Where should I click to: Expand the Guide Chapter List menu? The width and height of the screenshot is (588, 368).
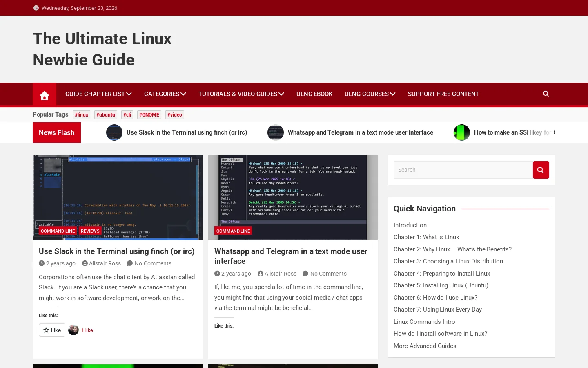[x=98, y=94]
